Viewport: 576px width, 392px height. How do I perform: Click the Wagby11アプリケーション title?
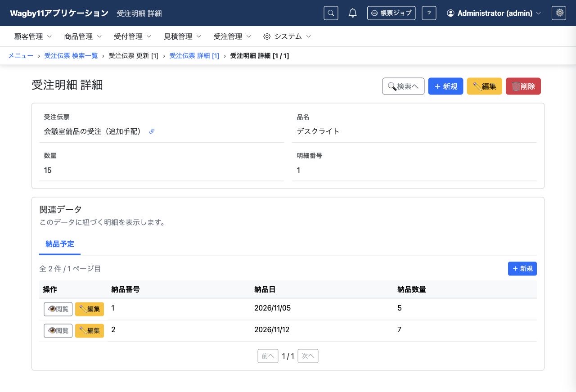[59, 13]
